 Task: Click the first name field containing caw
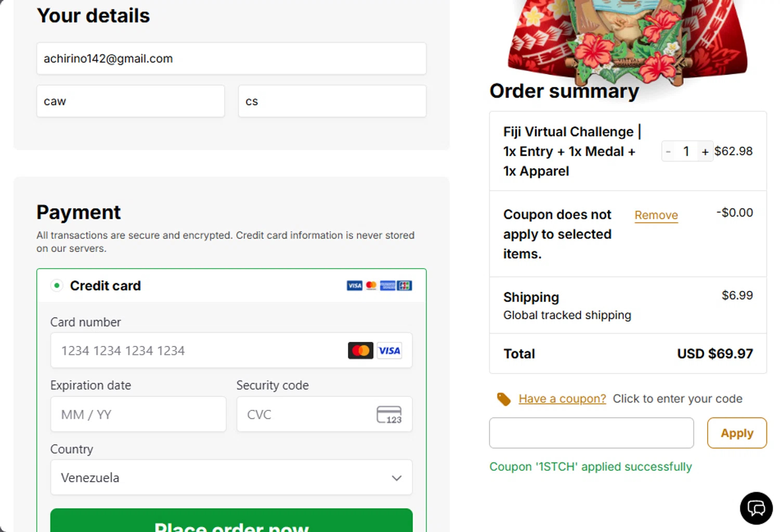[131, 101]
